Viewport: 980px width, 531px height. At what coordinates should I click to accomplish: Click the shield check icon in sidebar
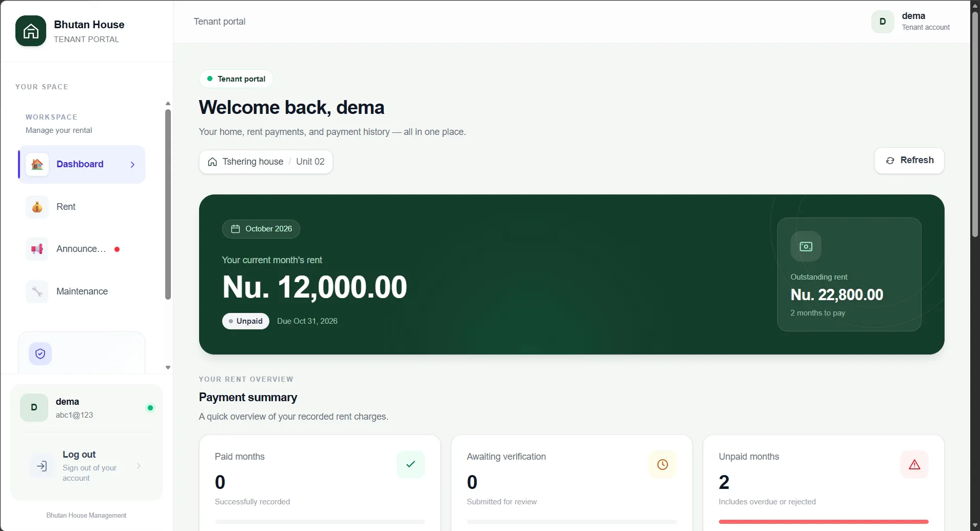(40, 353)
